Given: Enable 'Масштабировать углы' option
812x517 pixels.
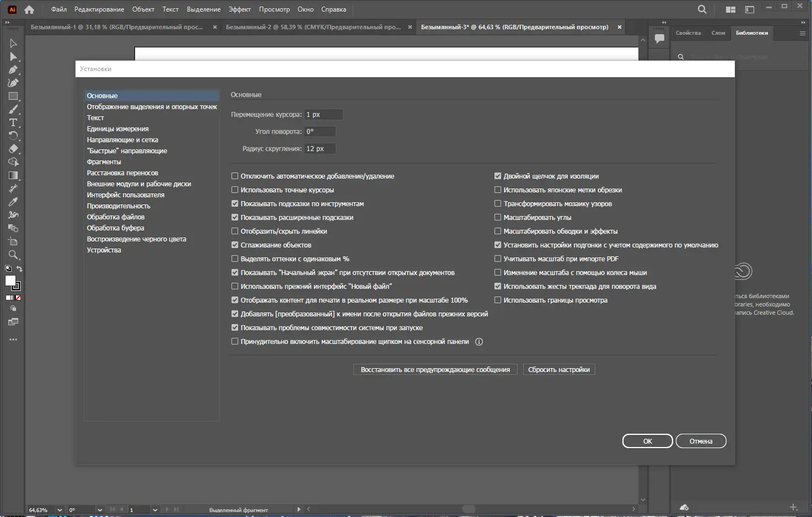Looking at the screenshot, I should pyautogui.click(x=498, y=217).
